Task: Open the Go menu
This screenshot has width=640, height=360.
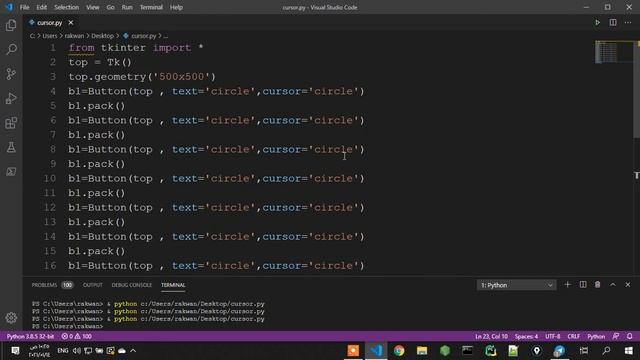Action: coord(110,7)
